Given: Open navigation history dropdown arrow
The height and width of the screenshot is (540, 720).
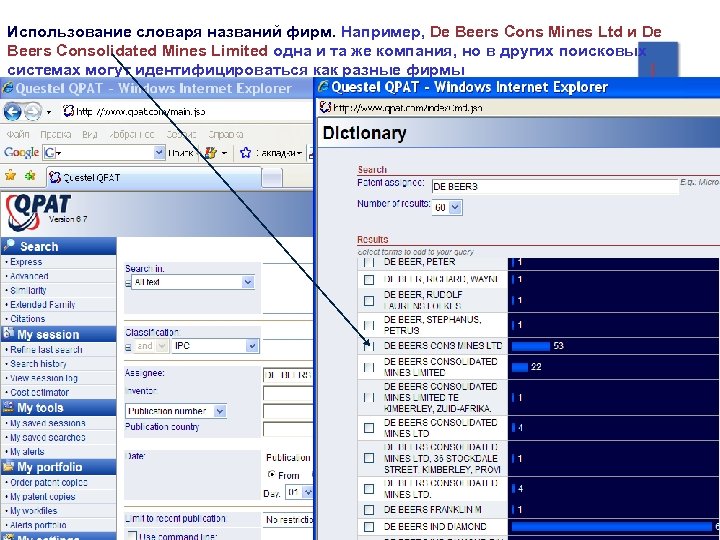Looking at the screenshot, I should coord(49,112).
